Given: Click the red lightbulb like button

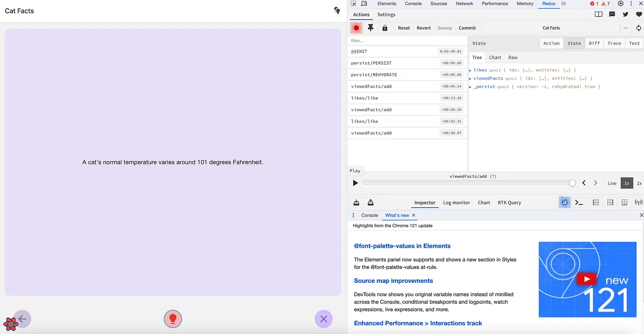Looking at the screenshot, I should pos(173,318).
